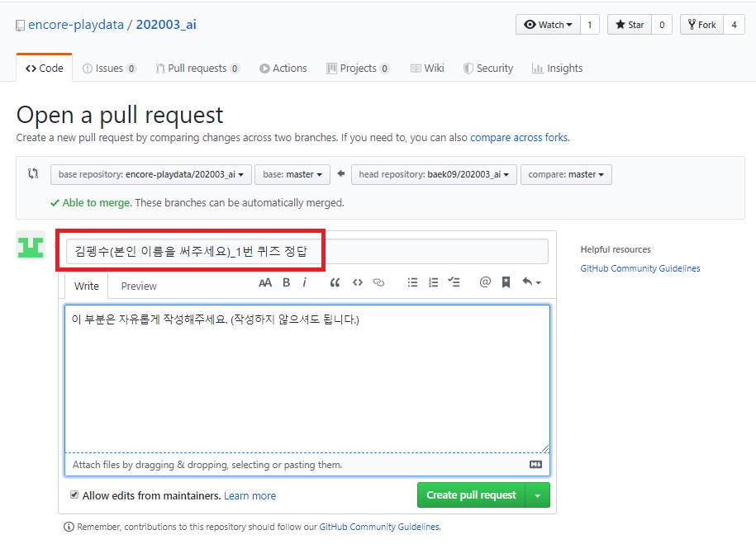Insert a quote with the quotation icon
The height and width of the screenshot is (549, 756).
tap(335, 282)
